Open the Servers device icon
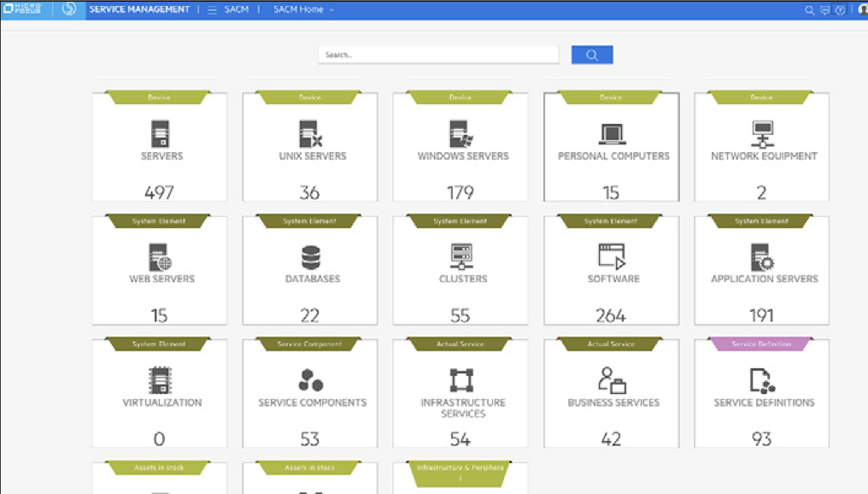The width and height of the screenshot is (868, 494). 160,133
